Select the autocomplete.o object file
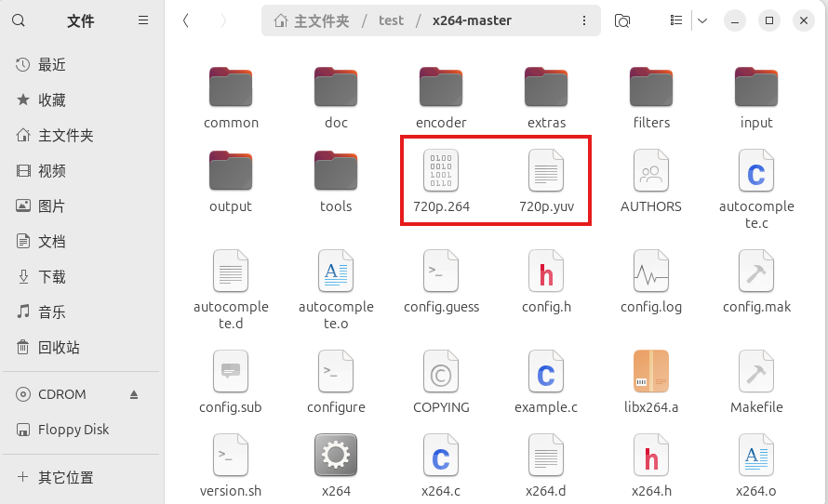The width and height of the screenshot is (828, 504). click(x=336, y=290)
